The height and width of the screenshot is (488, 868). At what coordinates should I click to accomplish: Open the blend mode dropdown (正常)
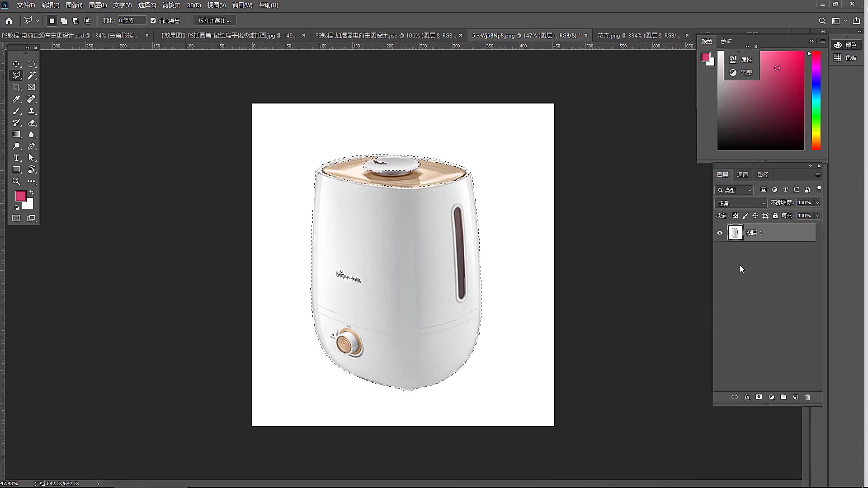741,203
